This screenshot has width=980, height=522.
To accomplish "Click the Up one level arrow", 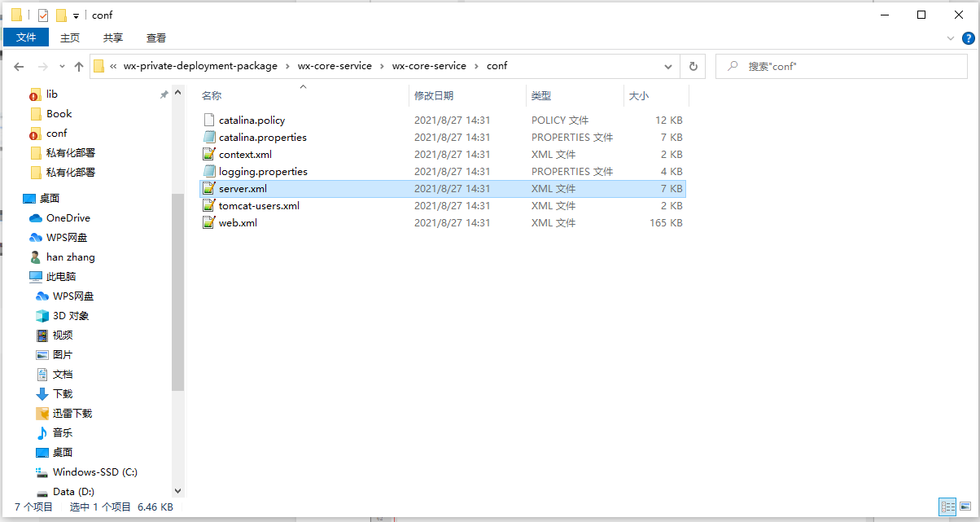I will coord(79,66).
